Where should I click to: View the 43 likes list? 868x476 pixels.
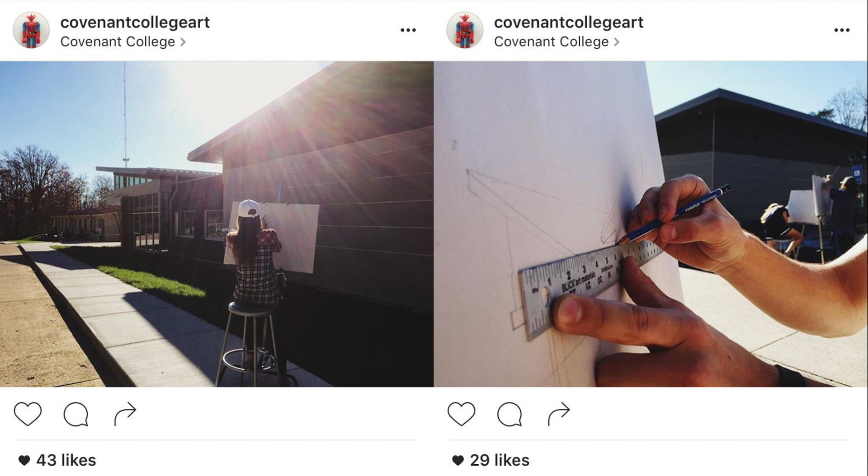point(57,460)
